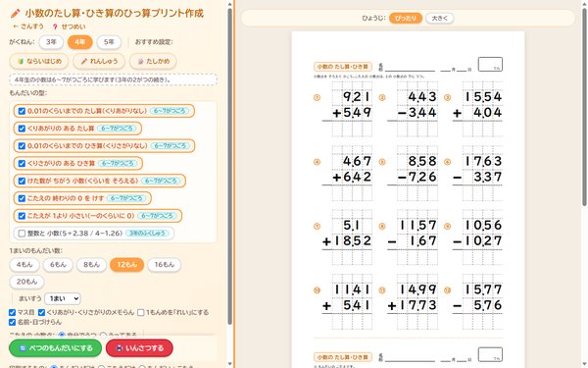The image size is (588, 368).
Task: Set preview display to 大きく
Action: [x=439, y=18]
